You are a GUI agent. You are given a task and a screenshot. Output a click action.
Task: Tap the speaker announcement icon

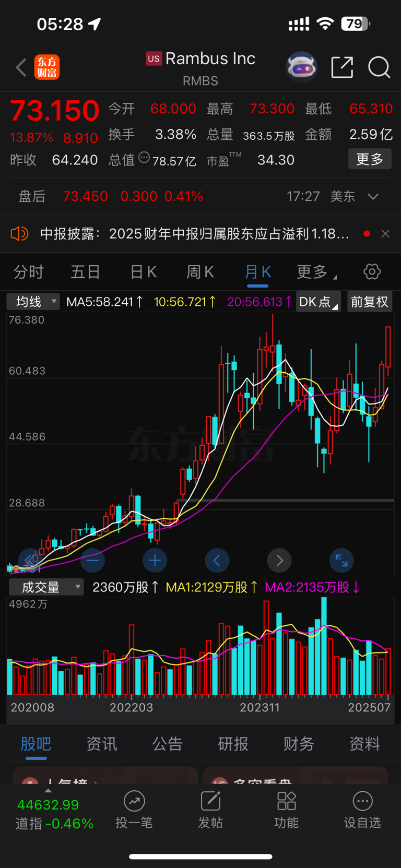(19, 233)
